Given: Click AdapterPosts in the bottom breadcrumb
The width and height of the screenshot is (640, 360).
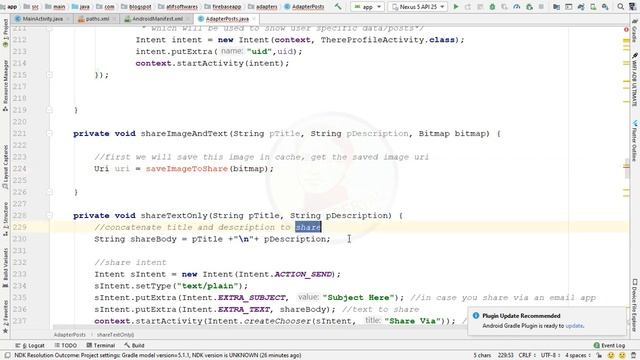Looking at the screenshot, I should (70, 335).
